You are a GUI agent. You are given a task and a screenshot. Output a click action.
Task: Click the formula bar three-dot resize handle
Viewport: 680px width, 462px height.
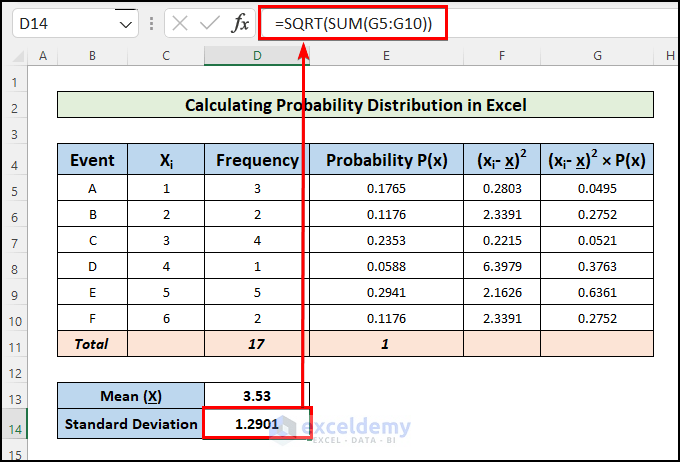151,23
